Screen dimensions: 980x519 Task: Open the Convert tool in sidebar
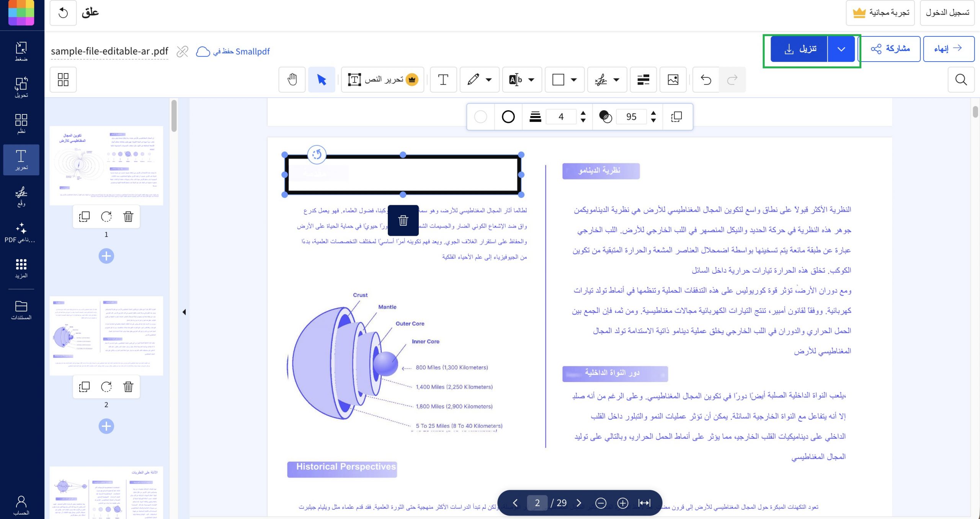point(21,87)
